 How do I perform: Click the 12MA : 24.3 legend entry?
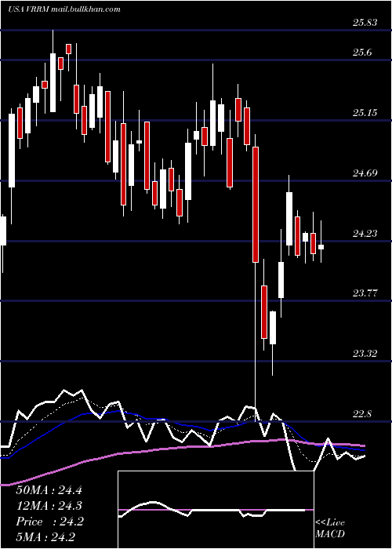(x=49, y=506)
